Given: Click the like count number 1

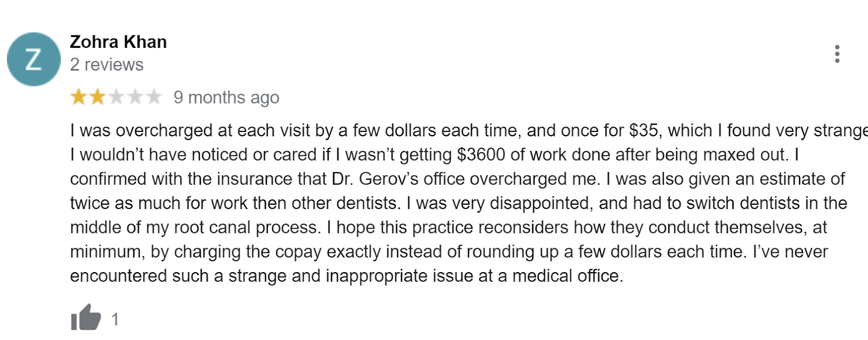Looking at the screenshot, I should [x=115, y=319].
